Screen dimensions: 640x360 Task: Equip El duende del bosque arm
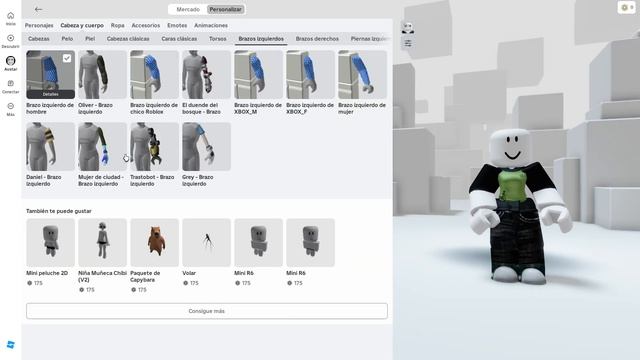pos(207,74)
